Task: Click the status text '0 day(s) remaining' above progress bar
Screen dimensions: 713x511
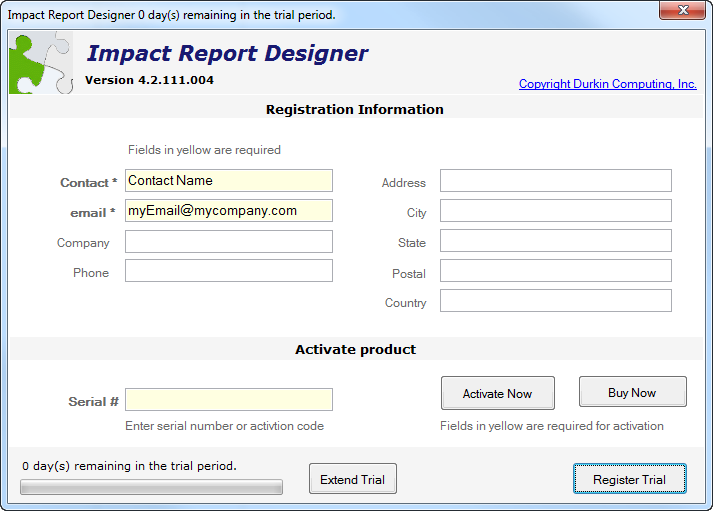Action: (129, 466)
